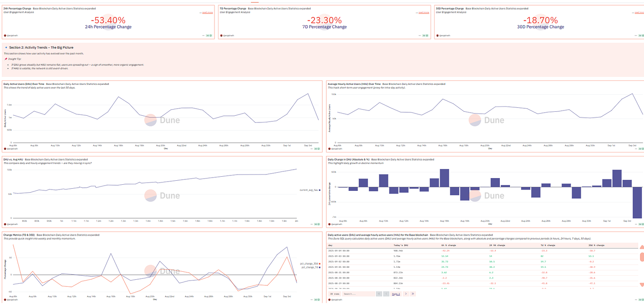
Task: Open Daily Change in DAU (Absolute & %) title
Action: (x=348, y=160)
